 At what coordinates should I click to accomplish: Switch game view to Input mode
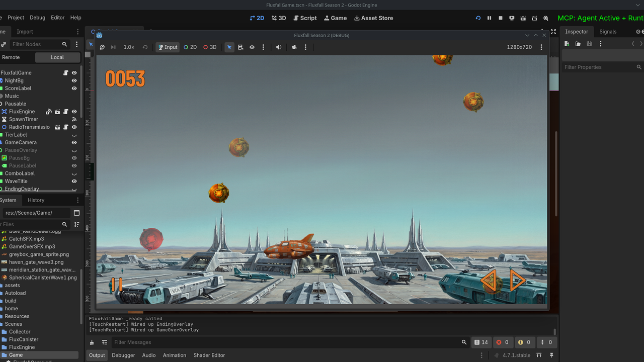(x=168, y=47)
